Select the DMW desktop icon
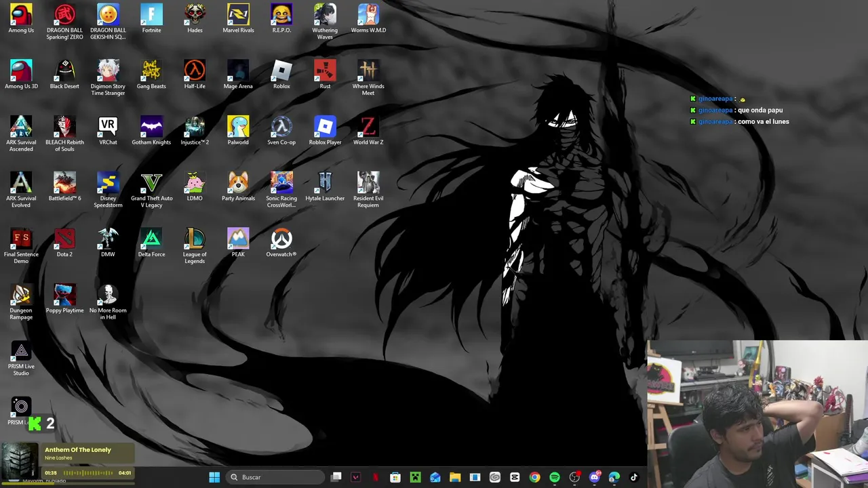Viewport: 868px width, 488px height. (108, 243)
